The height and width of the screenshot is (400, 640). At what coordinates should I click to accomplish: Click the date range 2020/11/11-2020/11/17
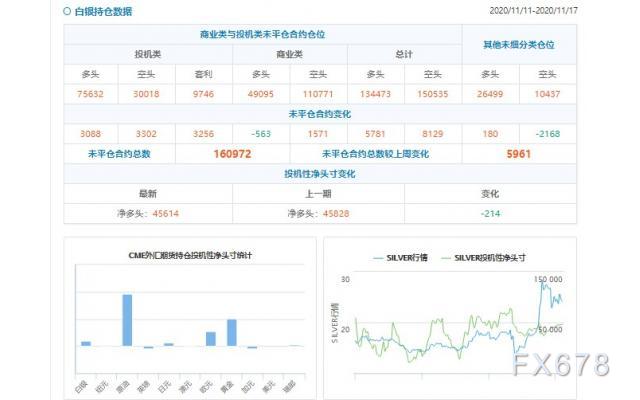point(533,11)
